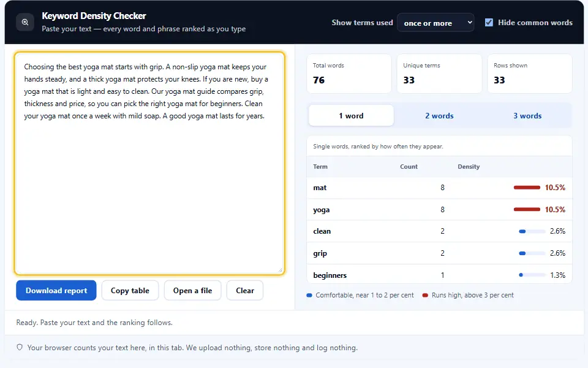
Task: Select the term 'yoga' in the table
Action: pos(322,210)
